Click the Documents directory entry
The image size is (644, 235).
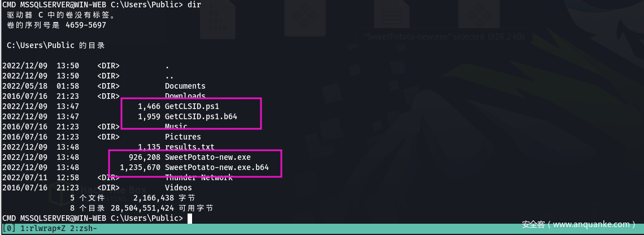point(185,86)
